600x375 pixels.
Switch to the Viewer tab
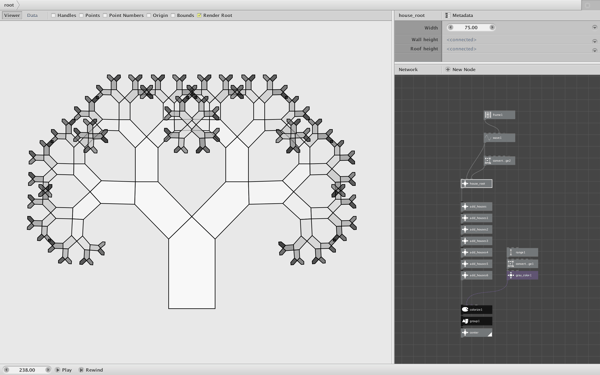(x=11, y=15)
